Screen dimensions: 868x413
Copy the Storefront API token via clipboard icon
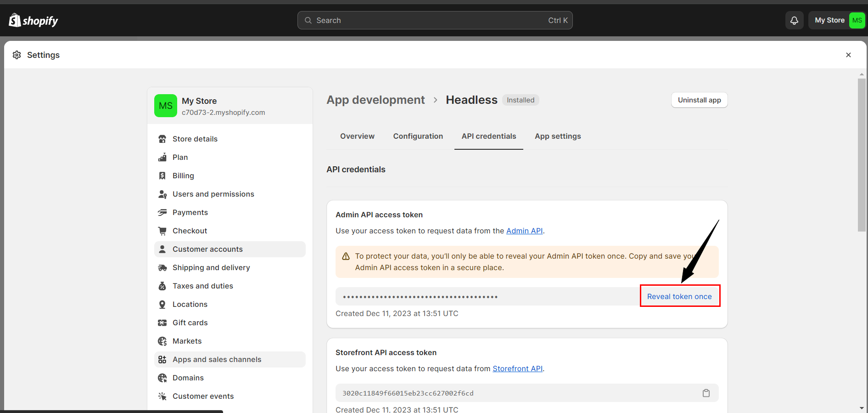(x=706, y=393)
